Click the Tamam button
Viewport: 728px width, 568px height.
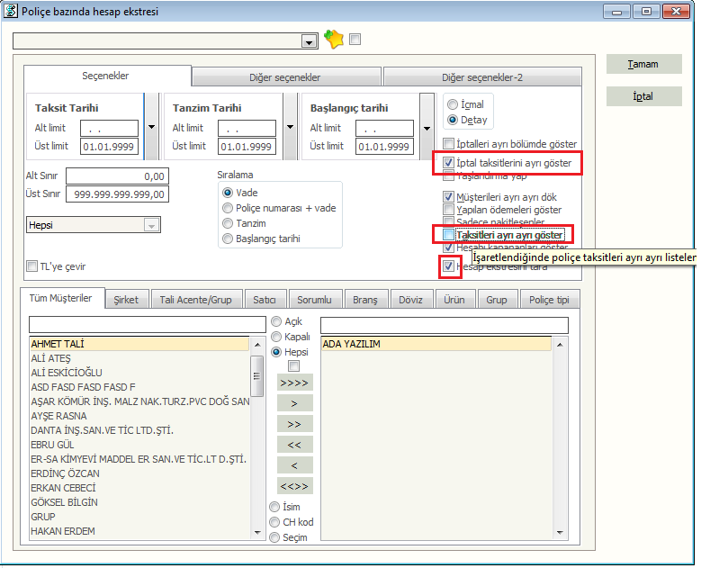pos(643,64)
